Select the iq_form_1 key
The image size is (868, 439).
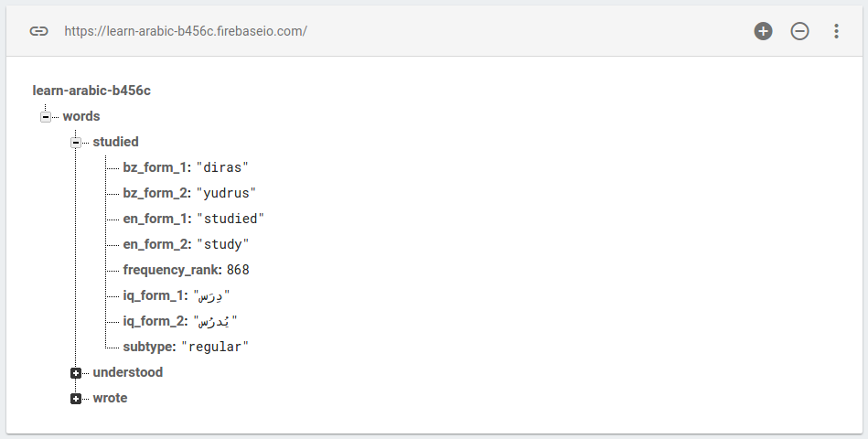click(x=153, y=295)
